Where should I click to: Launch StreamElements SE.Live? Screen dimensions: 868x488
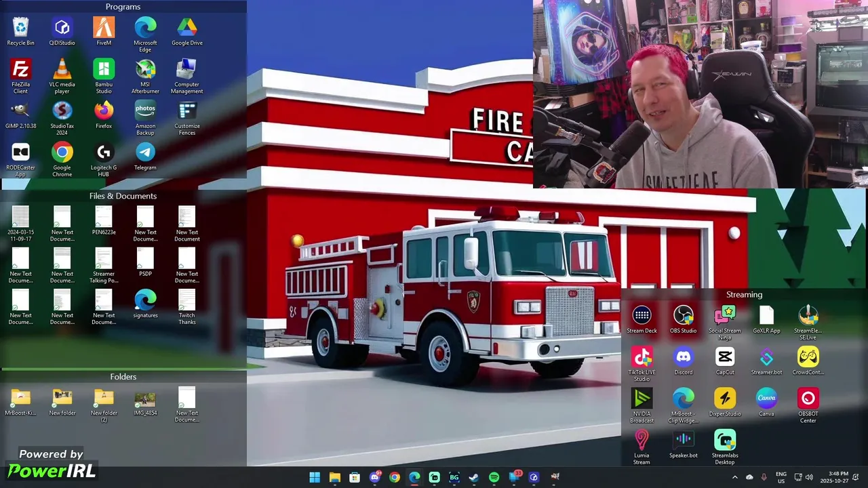808,323
